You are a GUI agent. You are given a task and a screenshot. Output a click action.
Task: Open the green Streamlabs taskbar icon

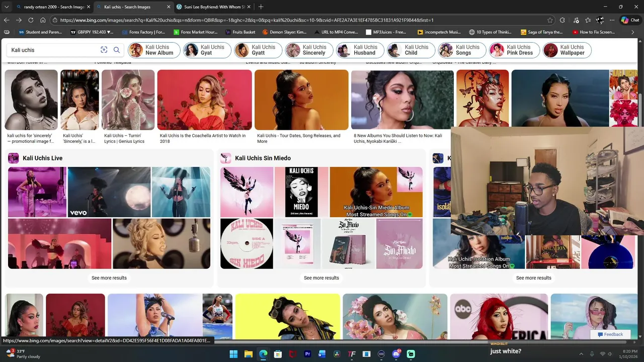point(411,354)
